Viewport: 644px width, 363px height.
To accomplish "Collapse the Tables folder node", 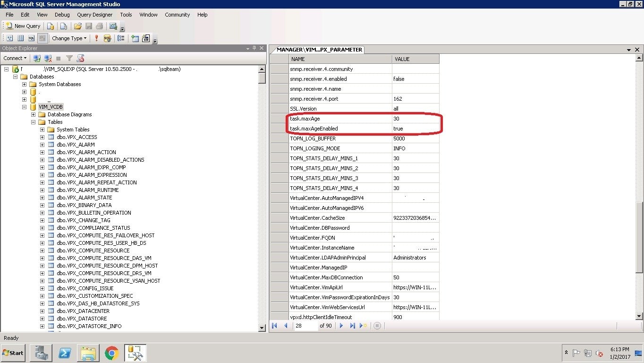I will point(34,122).
